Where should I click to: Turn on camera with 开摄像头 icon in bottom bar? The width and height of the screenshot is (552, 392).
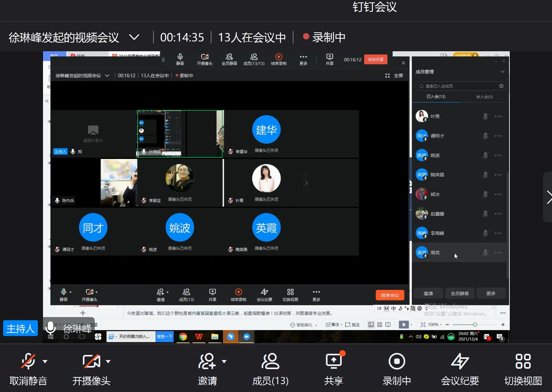tap(91, 361)
